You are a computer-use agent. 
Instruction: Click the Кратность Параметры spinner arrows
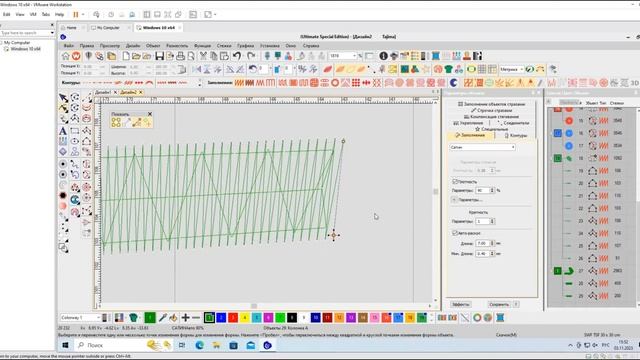click(492, 221)
